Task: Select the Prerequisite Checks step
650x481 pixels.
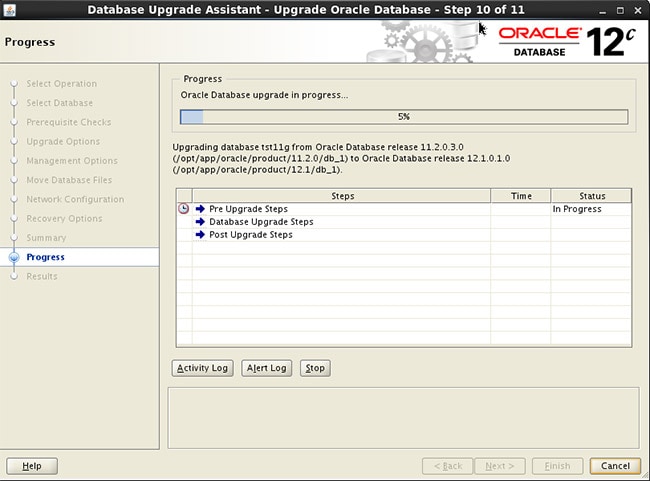Action: [69, 122]
